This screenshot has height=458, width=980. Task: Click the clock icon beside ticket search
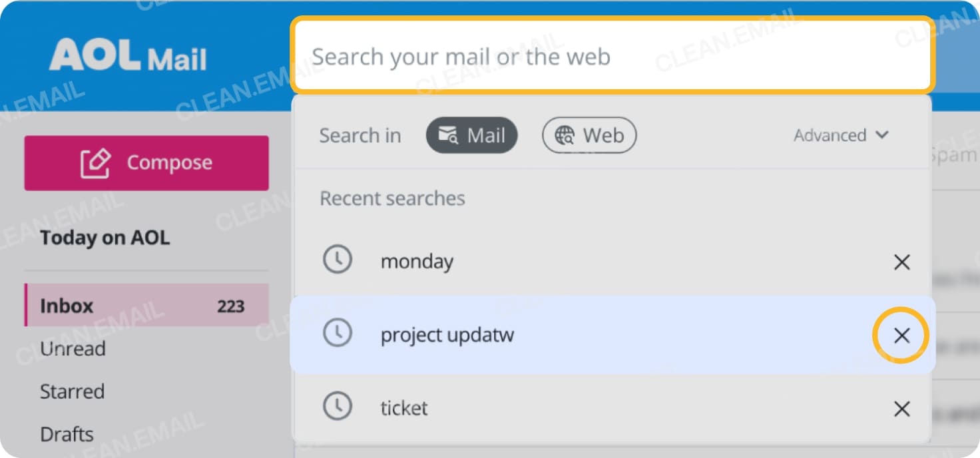(x=338, y=406)
